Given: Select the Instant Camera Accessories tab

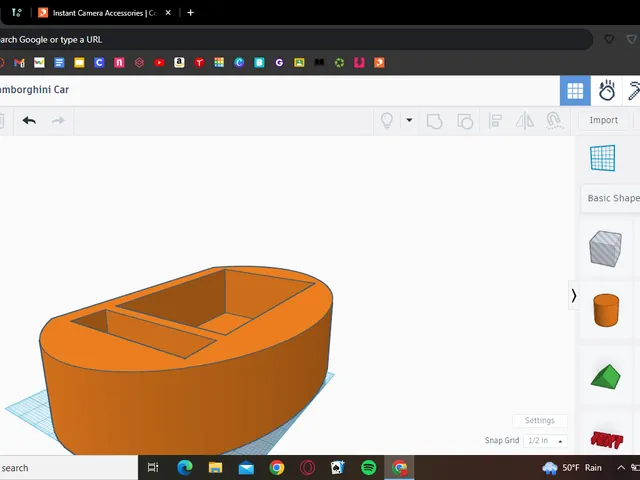Looking at the screenshot, I should point(105,13).
